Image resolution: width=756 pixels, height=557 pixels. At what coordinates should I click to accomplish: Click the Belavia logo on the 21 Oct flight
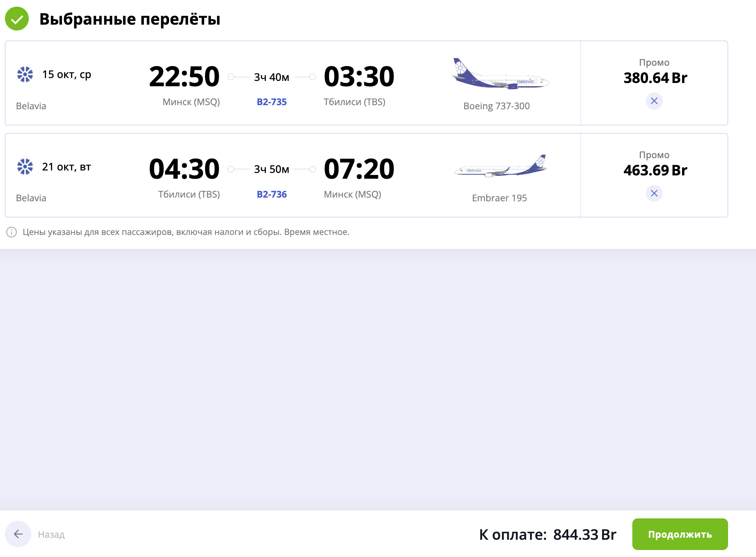pyautogui.click(x=25, y=167)
